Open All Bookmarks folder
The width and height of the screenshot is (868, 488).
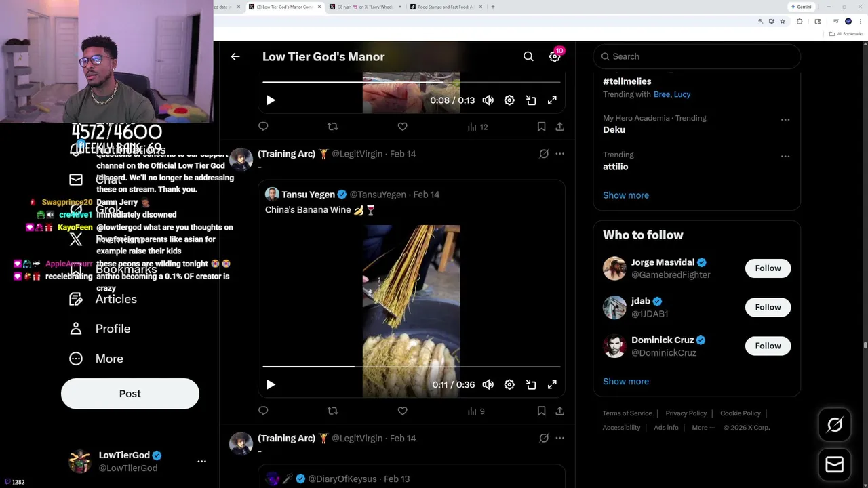tap(848, 34)
